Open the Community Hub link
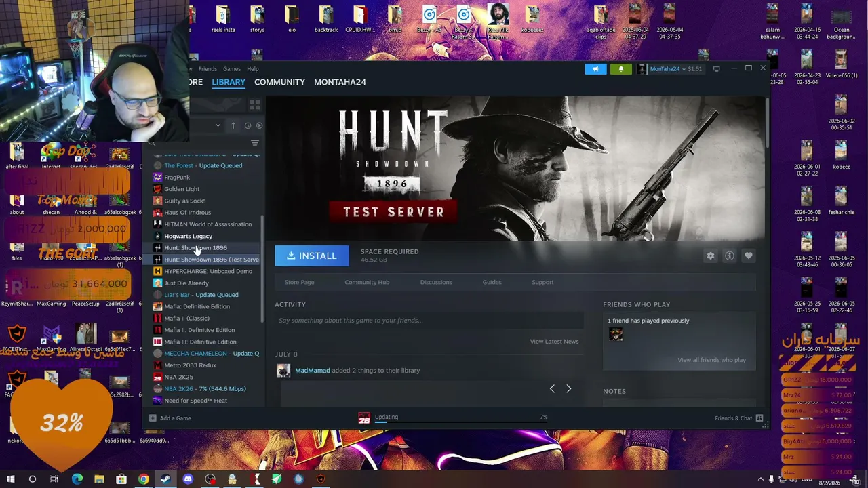Image resolution: width=868 pixels, height=488 pixels. tap(367, 282)
